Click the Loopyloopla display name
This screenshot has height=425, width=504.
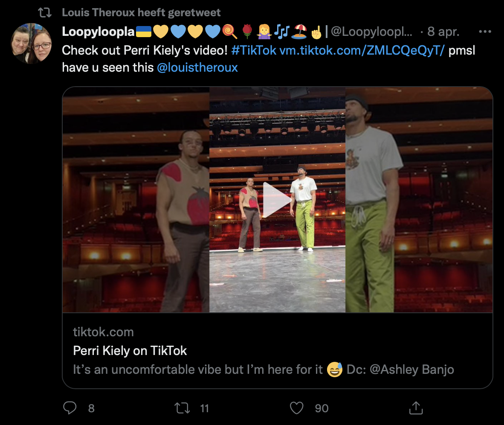click(98, 32)
